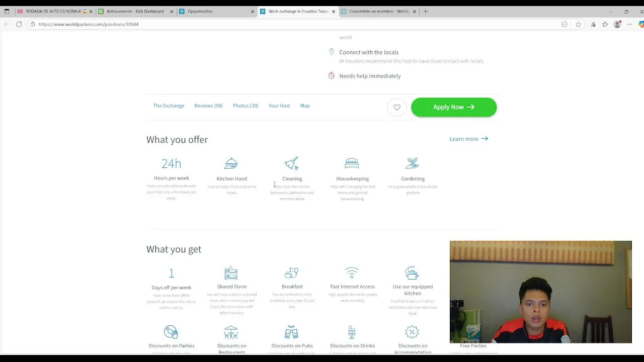
Task: Open a new browser tab
Action: [x=426, y=11]
